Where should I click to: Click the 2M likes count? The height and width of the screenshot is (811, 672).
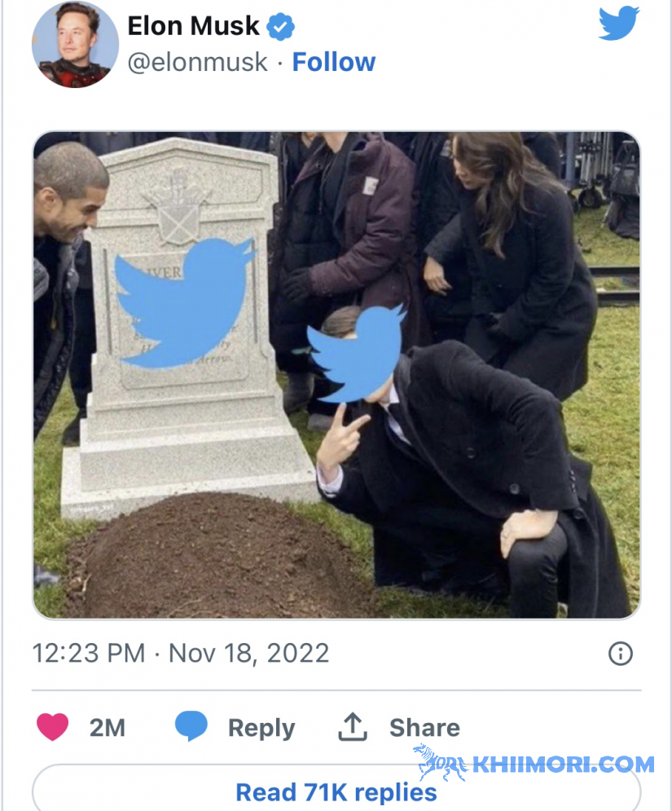(108, 728)
